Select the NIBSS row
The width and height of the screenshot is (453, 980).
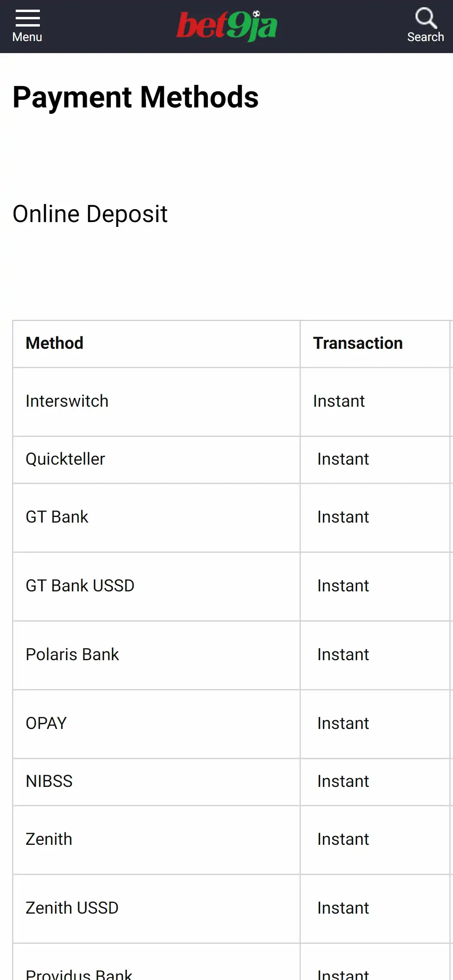pos(49,781)
